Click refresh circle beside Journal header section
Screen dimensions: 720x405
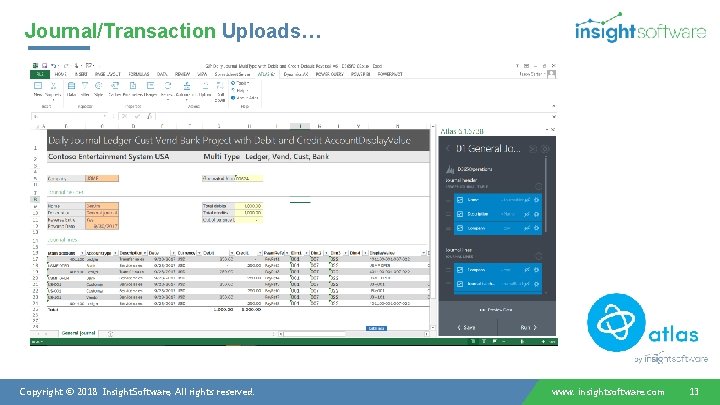539,186
